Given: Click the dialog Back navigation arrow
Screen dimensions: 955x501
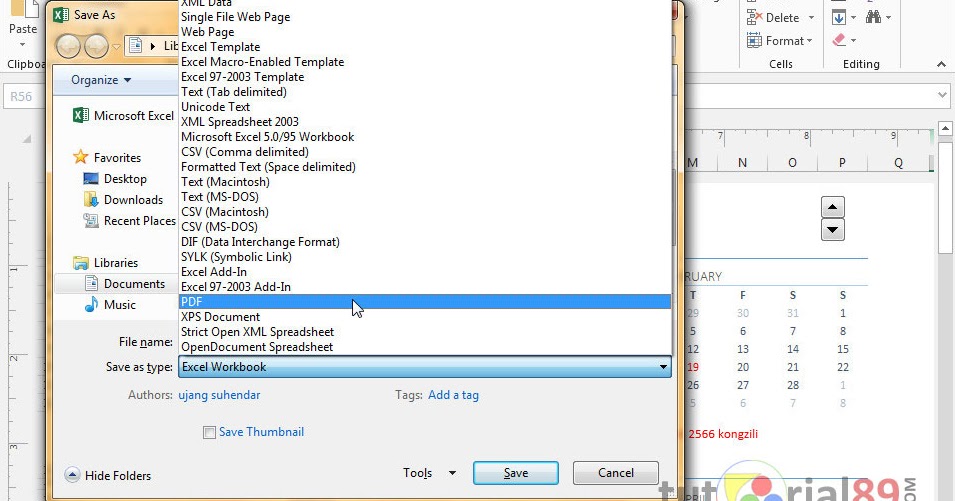Looking at the screenshot, I should [68, 46].
